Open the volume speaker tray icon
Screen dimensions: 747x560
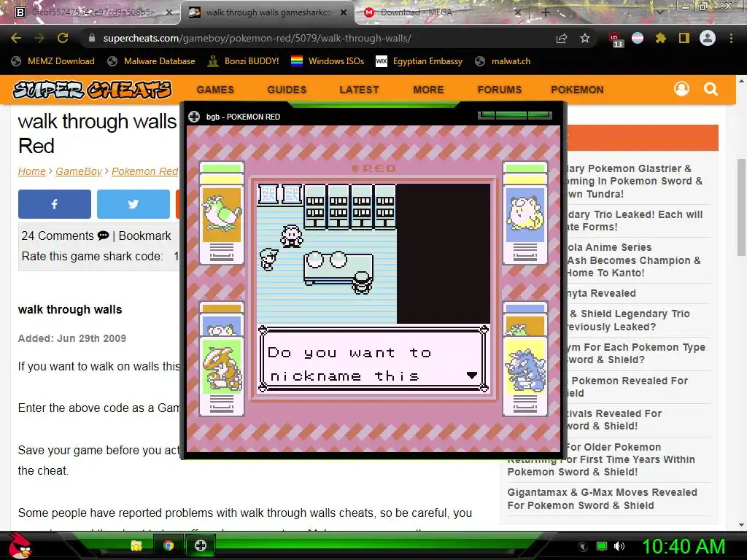click(x=619, y=546)
